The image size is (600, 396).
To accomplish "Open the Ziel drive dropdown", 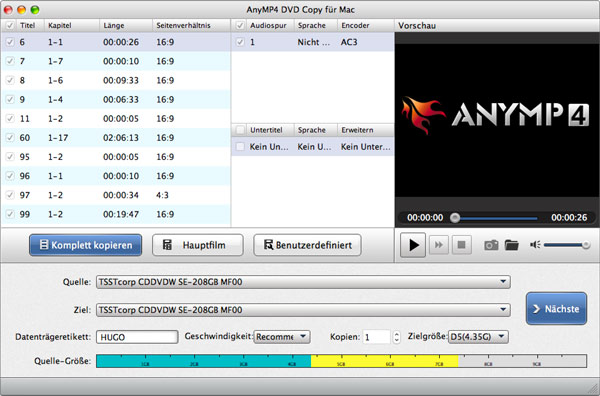I will [x=303, y=310].
